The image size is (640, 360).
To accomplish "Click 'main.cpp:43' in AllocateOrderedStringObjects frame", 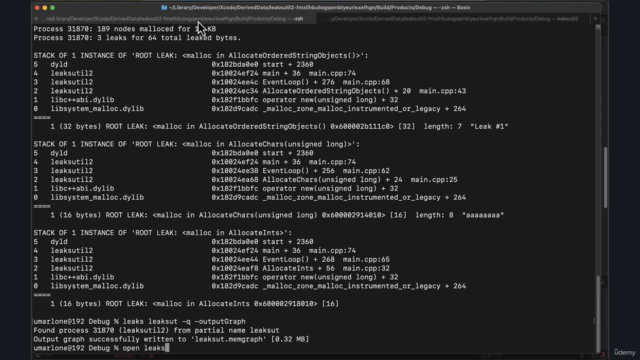I will click(442, 91).
